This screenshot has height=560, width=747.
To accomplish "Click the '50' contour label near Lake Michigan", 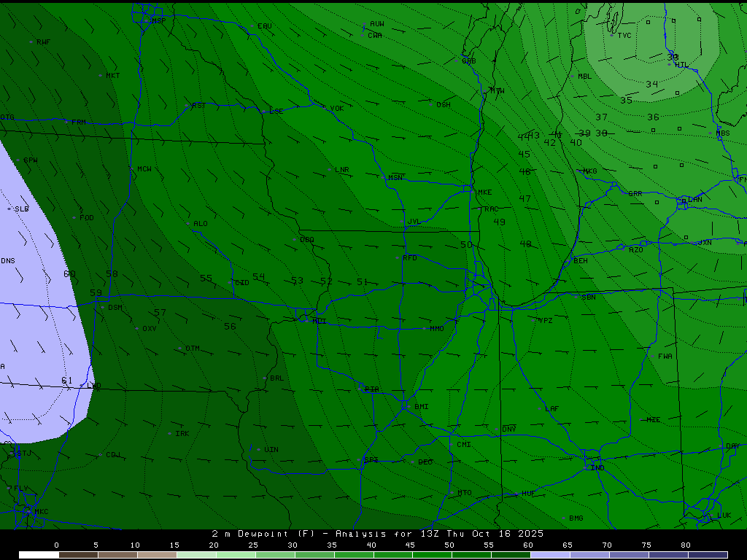I will tap(466, 244).
